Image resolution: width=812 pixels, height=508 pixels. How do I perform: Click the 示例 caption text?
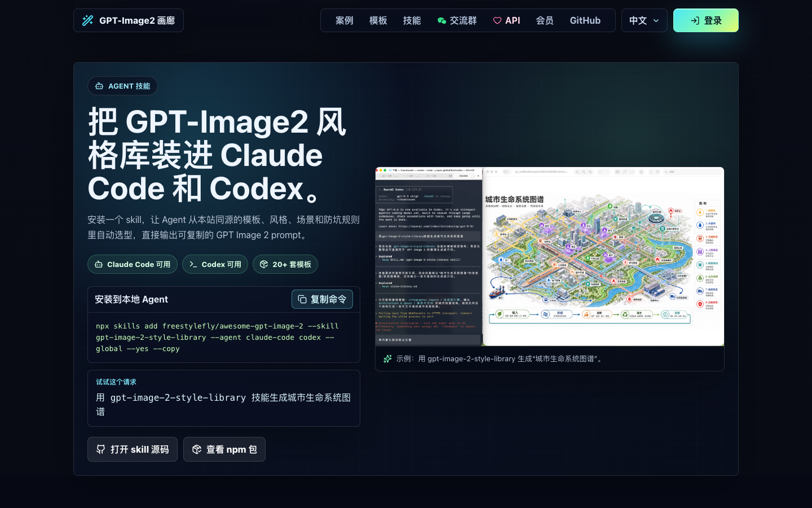coord(501,358)
